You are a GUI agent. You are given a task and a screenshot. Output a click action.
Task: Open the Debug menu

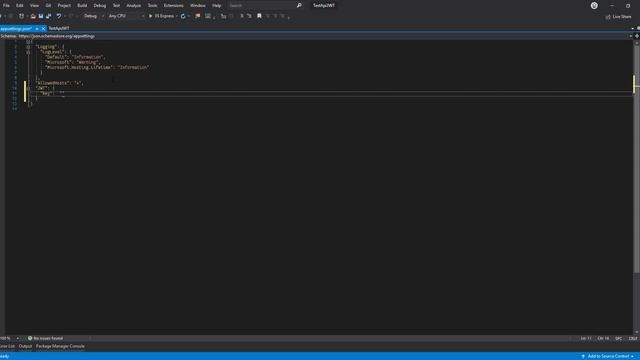pyautogui.click(x=100, y=6)
